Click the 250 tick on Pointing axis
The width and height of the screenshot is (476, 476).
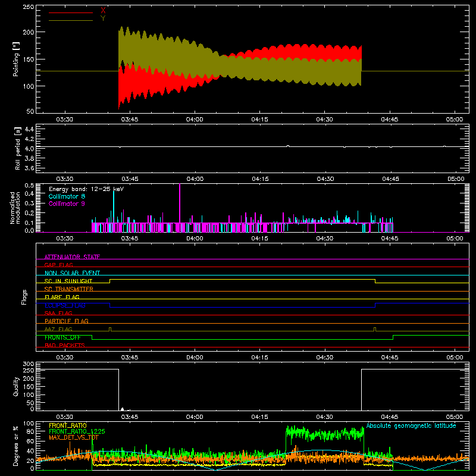click(29, 7)
